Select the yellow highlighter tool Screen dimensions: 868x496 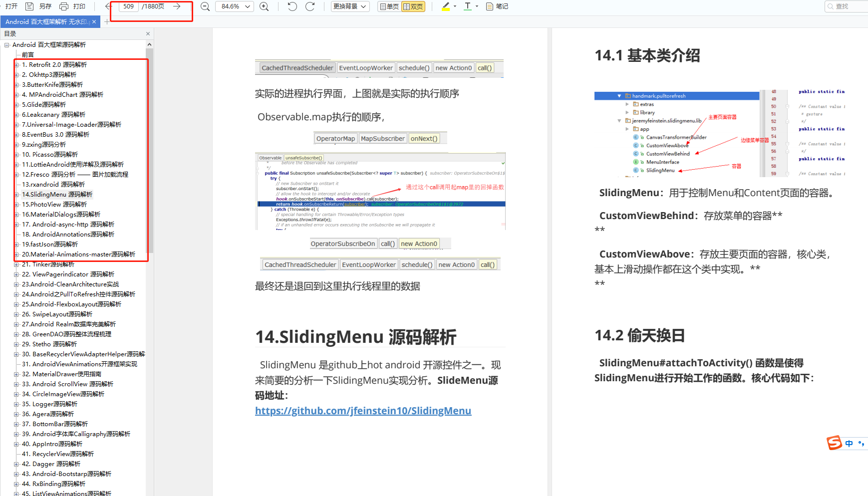(x=446, y=6)
